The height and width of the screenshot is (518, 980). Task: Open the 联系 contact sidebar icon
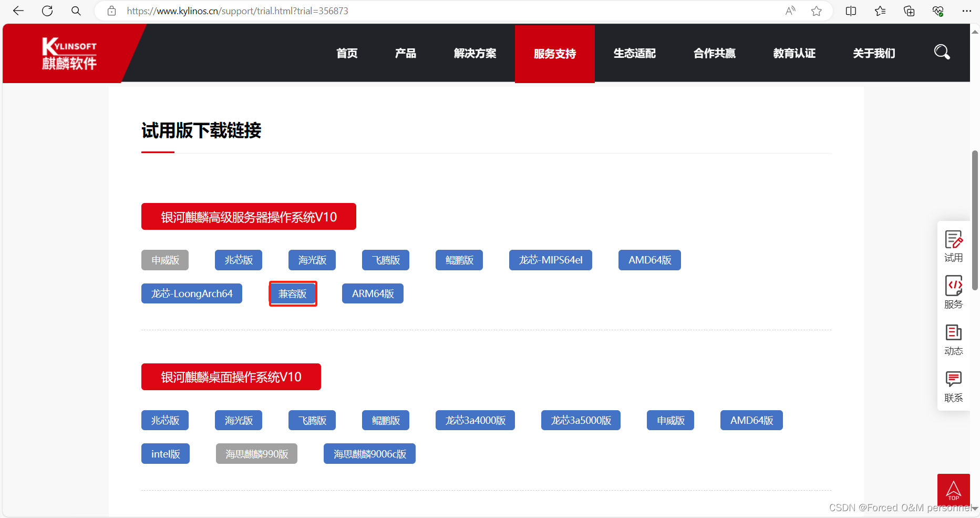coord(954,387)
